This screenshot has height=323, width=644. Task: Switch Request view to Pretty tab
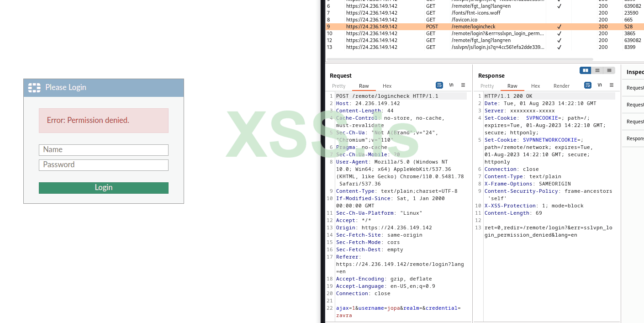(339, 86)
